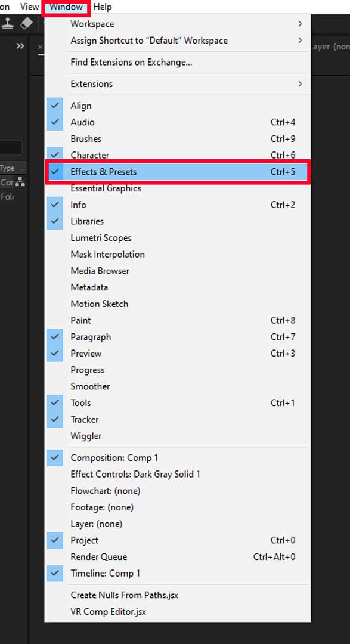Uncheck the Libraries panel

click(55, 221)
